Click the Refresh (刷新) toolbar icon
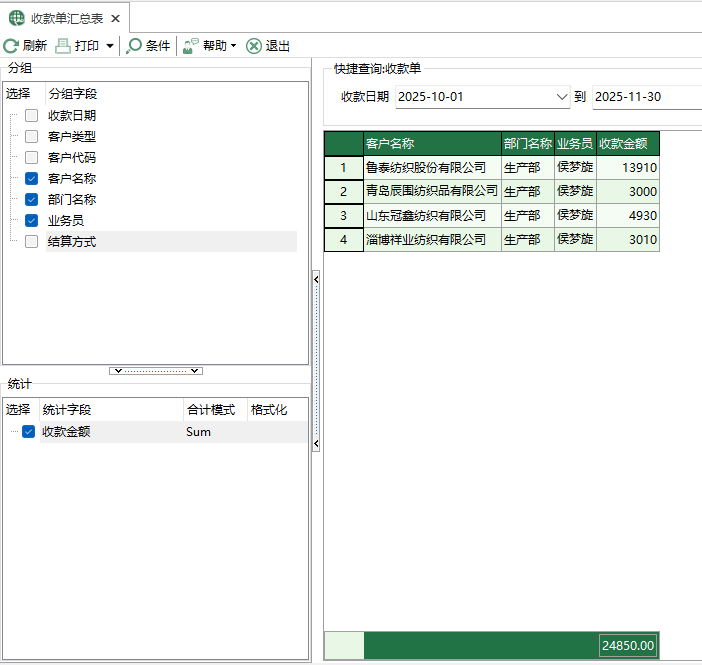702x665 pixels. pos(11,46)
